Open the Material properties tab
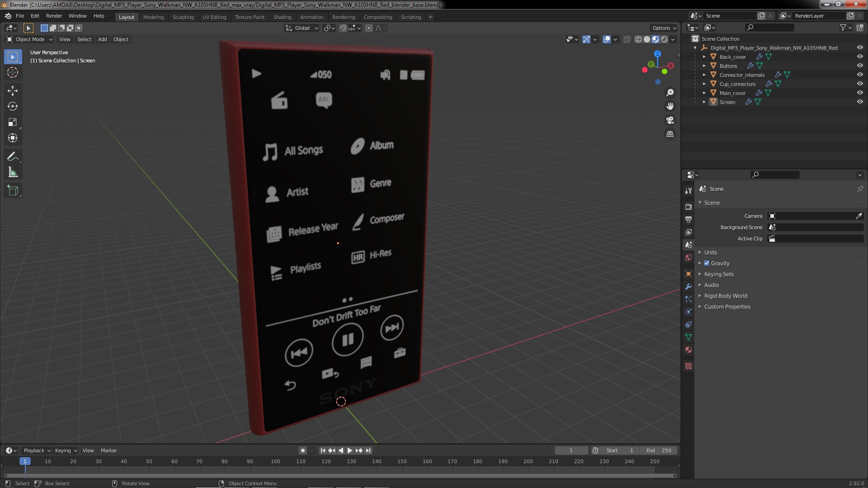This screenshot has width=868, height=488. [688, 350]
